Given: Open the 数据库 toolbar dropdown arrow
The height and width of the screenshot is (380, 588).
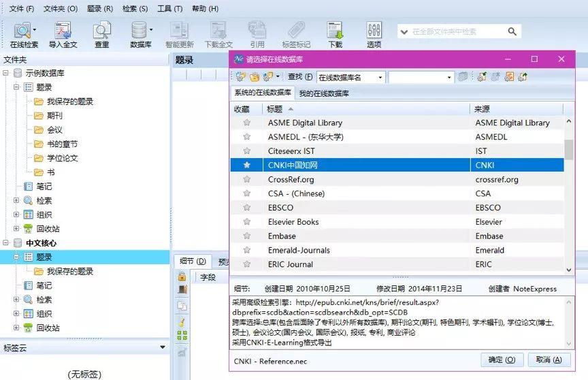Looking at the screenshot, I should coord(151,30).
